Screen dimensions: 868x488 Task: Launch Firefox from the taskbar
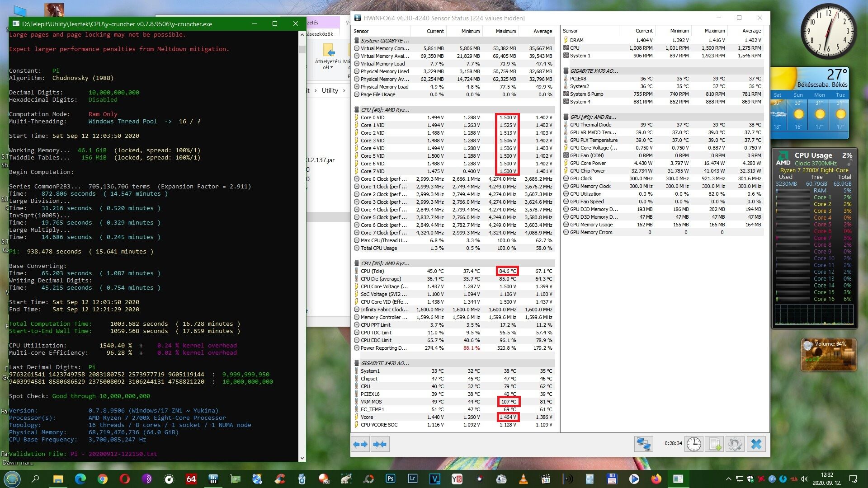click(656, 479)
